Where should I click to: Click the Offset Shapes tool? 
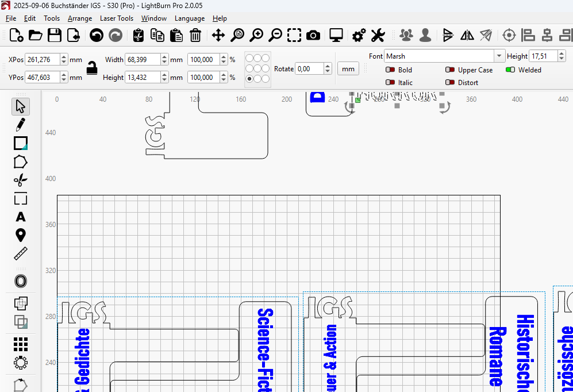pyautogui.click(x=21, y=281)
